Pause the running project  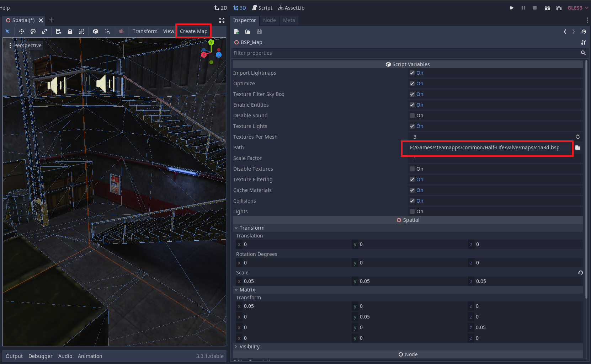(x=523, y=8)
